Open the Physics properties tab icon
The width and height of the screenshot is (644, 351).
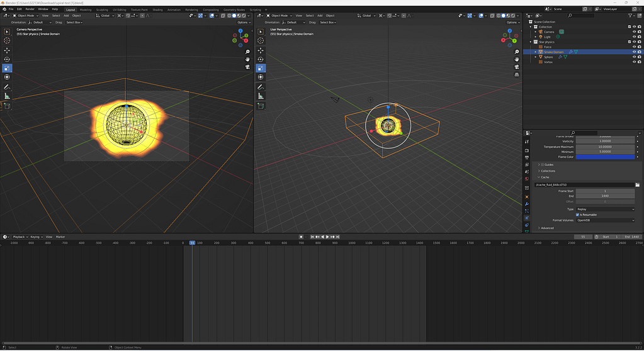tap(526, 218)
